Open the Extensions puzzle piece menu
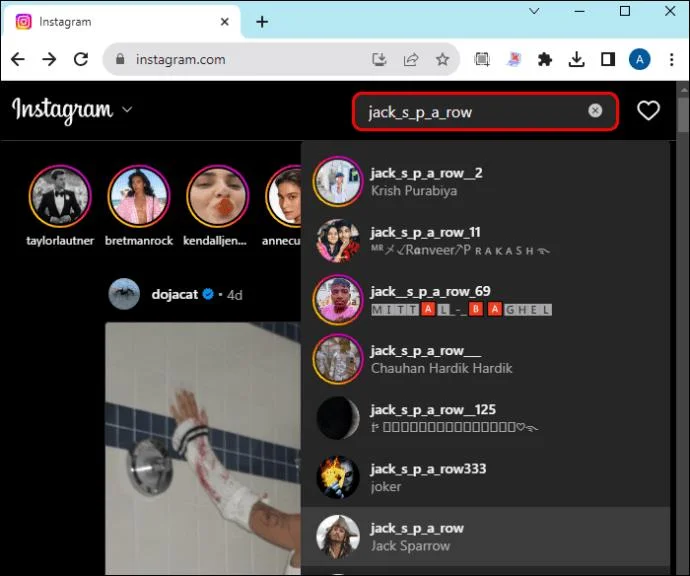690x576 pixels. 545,59
